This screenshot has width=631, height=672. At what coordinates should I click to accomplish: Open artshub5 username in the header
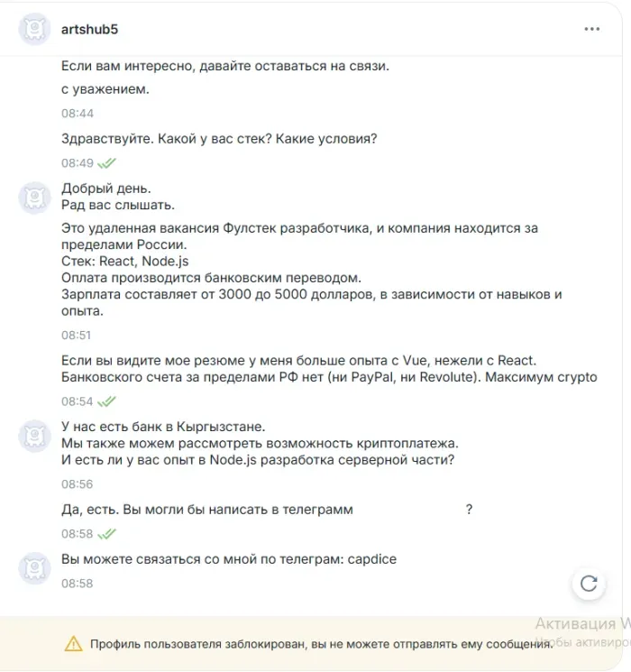[89, 29]
